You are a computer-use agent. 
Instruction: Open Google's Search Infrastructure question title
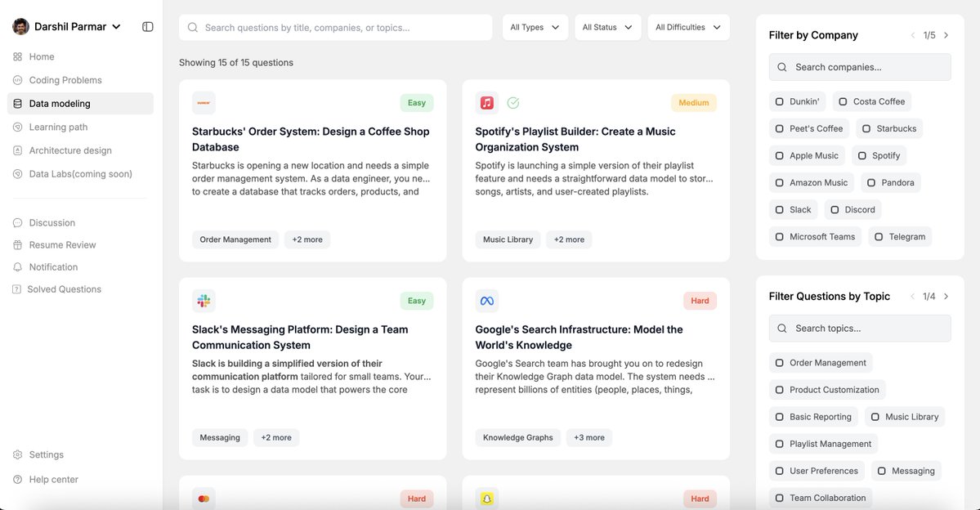click(579, 338)
